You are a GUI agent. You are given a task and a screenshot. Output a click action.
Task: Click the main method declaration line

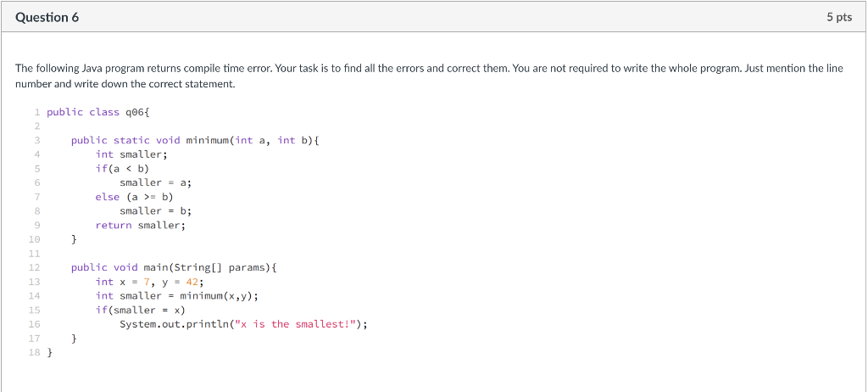[x=174, y=268]
